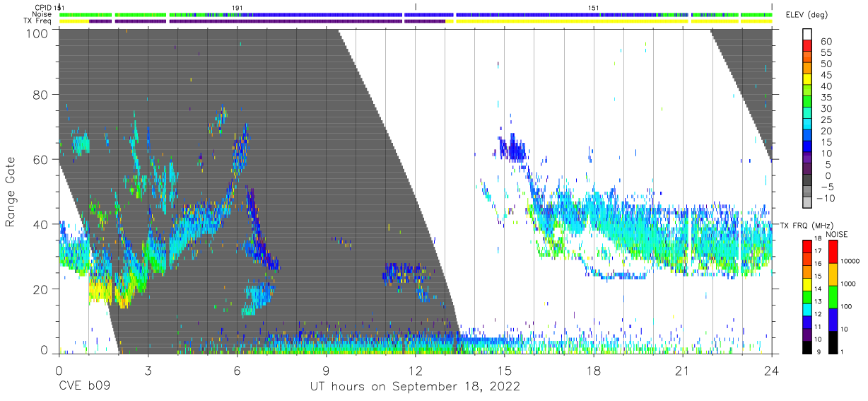Click the 'Noise' row label at top
Image resolution: width=868 pixels, height=401 pixels.
(x=42, y=14)
